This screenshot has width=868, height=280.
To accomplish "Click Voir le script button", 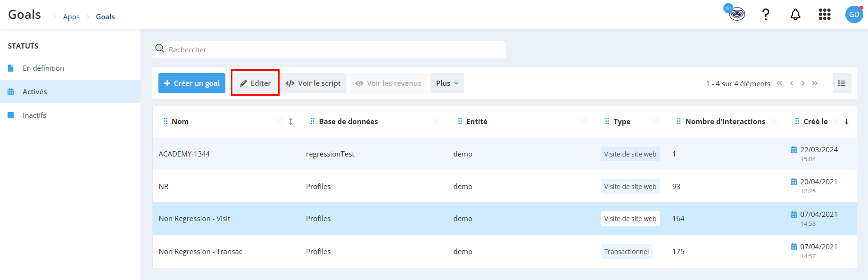I will [313, 83].
